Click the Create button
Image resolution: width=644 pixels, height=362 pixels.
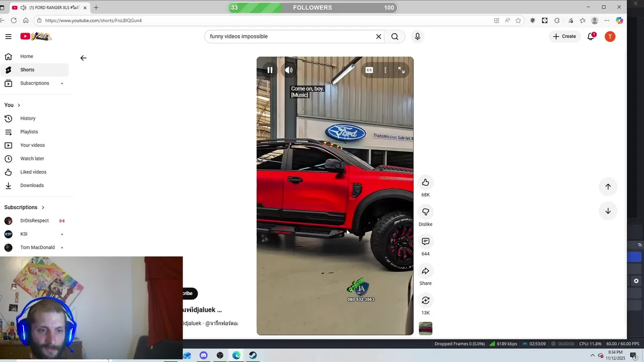click(564, 36)
